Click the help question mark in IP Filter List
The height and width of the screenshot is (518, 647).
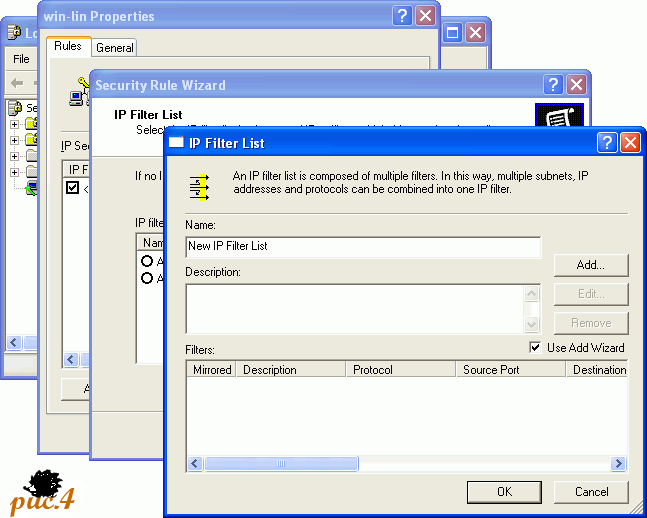click(606, 143)
